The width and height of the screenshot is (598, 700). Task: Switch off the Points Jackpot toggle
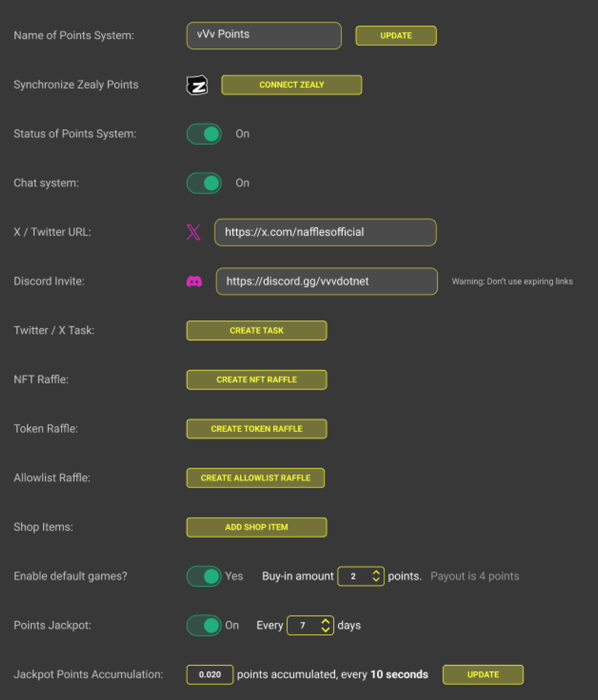(204, 625)
